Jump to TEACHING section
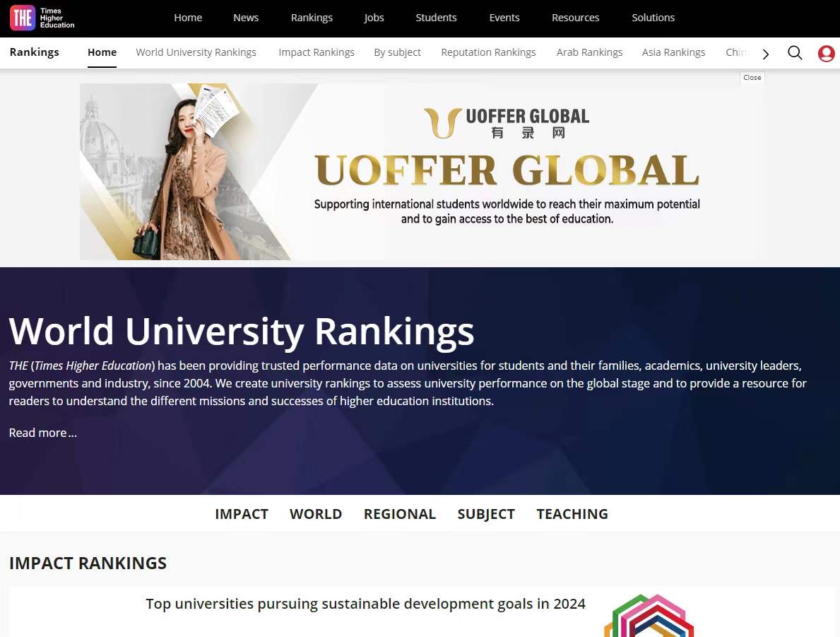 pos(572,514)
